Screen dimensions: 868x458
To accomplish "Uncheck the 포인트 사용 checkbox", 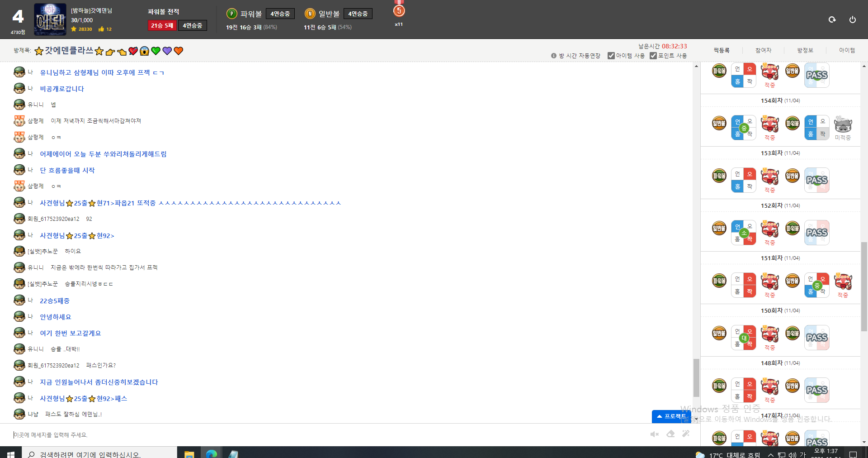I will [x=653, y=56].
